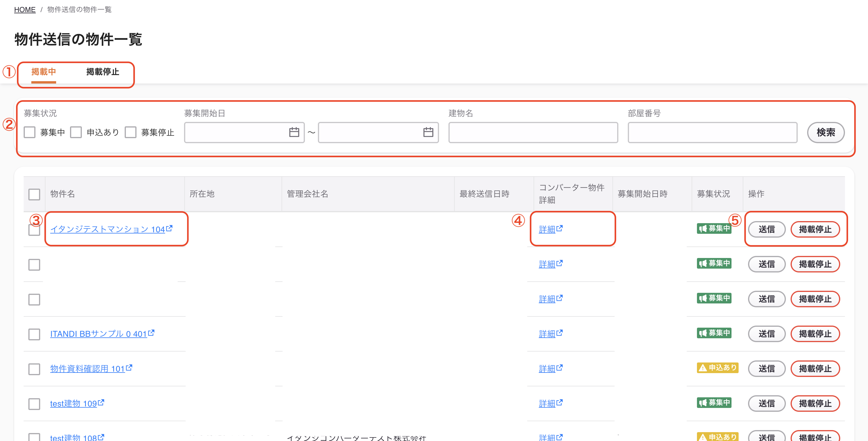The width and height of the screenshot is (868, 441).
Task: Check the 募集中 filter checkbox
Action: [x=30, y=132]
